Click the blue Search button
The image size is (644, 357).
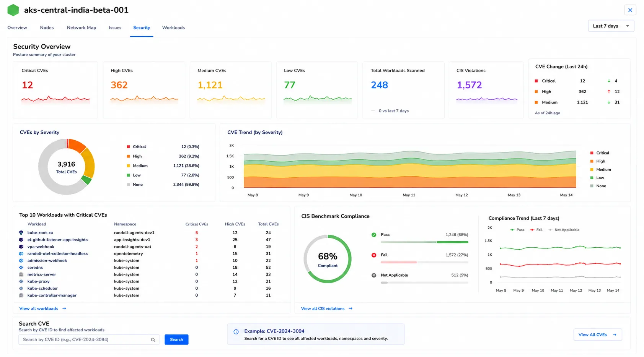(x=176, y=339)
